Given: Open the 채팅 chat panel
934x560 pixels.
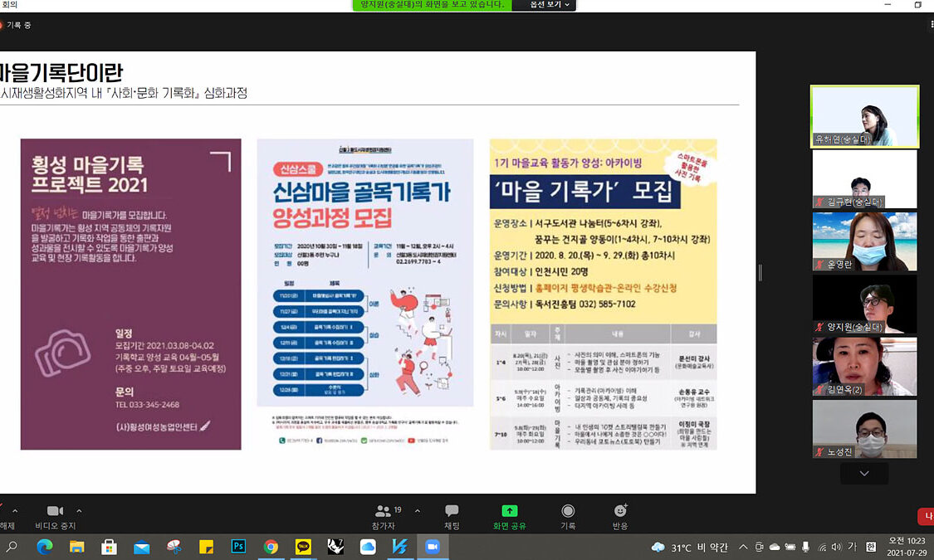Looking at the screenshot, I should 452,516.
